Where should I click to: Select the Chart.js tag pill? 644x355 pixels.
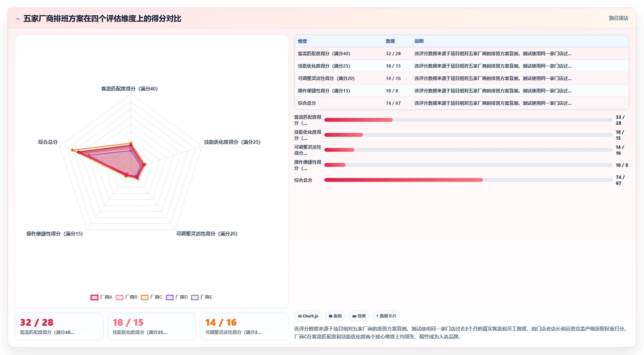point(308,316)
